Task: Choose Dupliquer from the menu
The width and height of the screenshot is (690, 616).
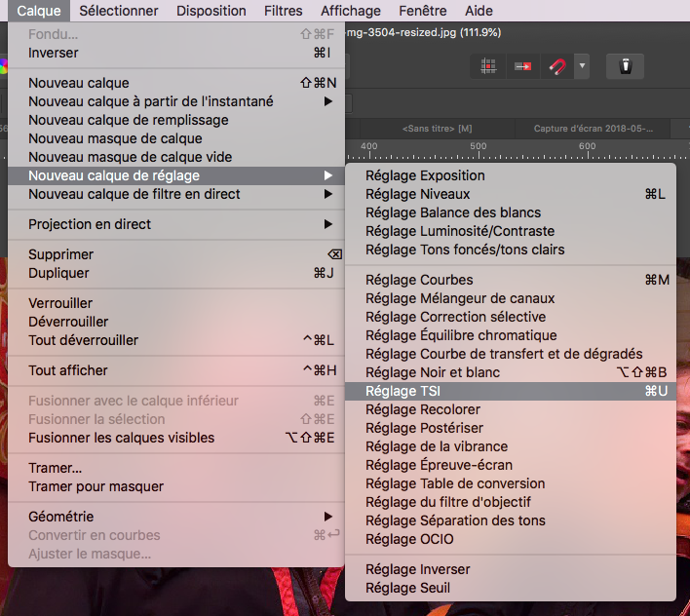Action: (176, 273)
